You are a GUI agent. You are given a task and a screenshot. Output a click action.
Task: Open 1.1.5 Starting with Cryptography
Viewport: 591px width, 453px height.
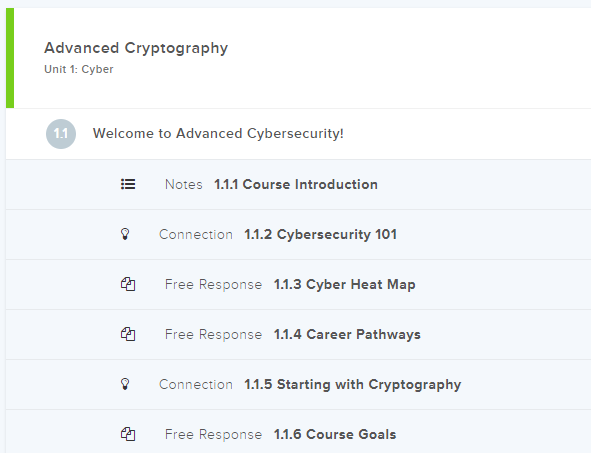point(352,385)
